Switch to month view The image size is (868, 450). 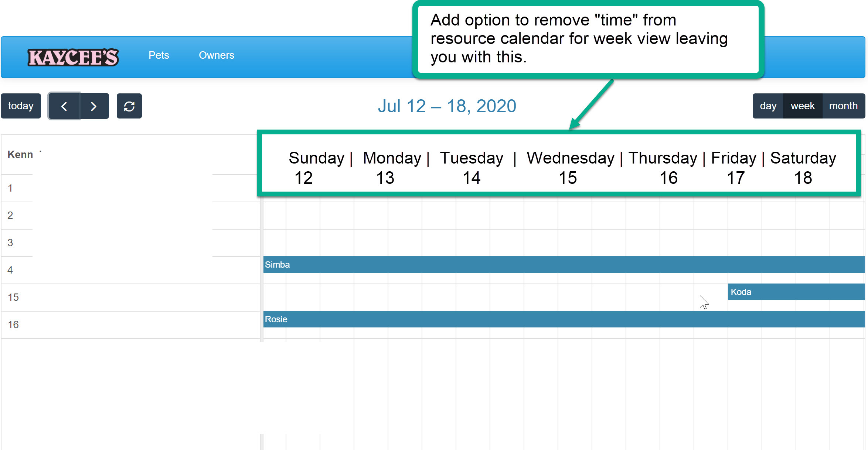843,106
